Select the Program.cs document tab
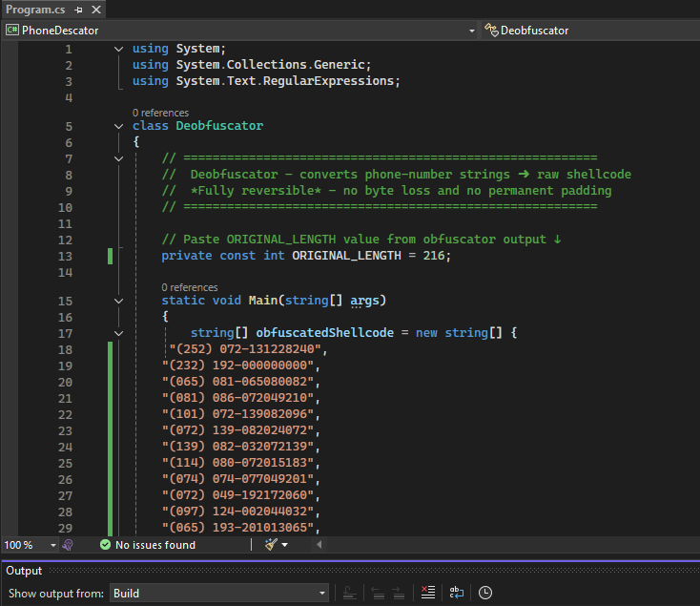 (x=33, y=10)
